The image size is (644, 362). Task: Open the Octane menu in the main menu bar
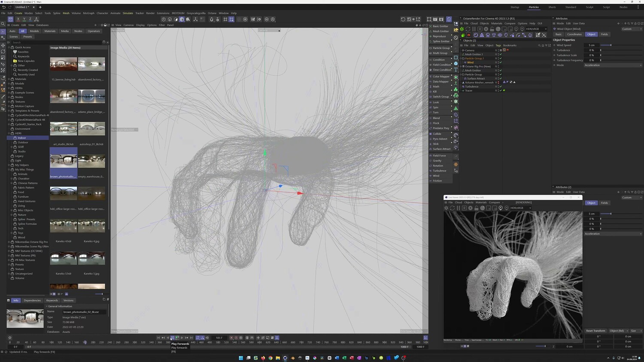(212, 13)
